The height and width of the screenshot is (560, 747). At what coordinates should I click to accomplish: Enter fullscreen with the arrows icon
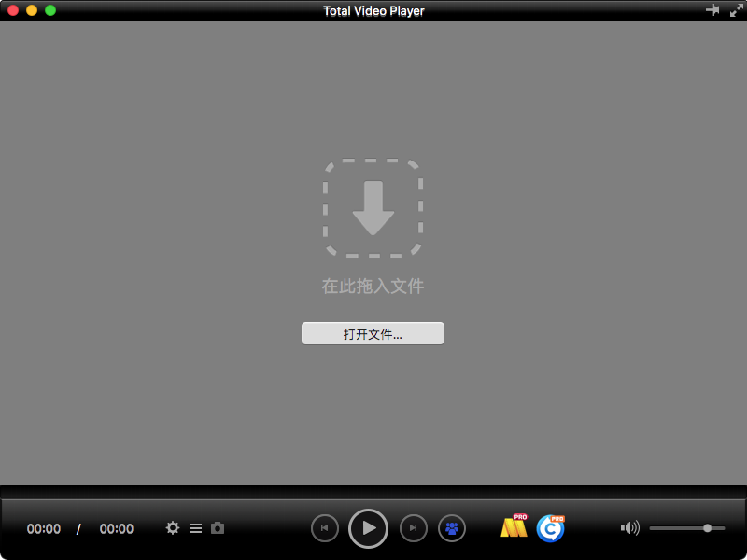736,10
